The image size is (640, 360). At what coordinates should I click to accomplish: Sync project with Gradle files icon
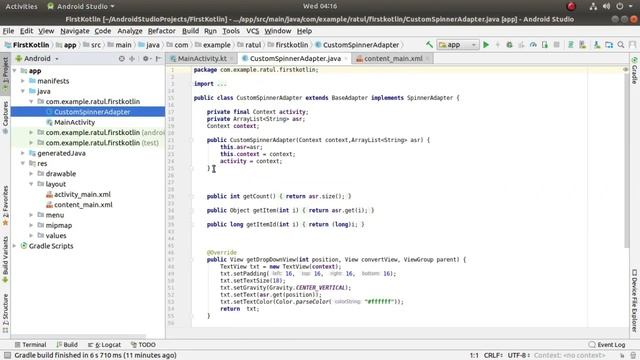[x=571, y=44]
